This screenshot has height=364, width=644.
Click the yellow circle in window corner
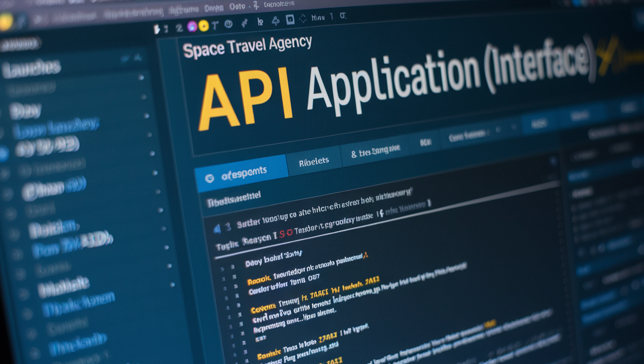pos(6,22)
